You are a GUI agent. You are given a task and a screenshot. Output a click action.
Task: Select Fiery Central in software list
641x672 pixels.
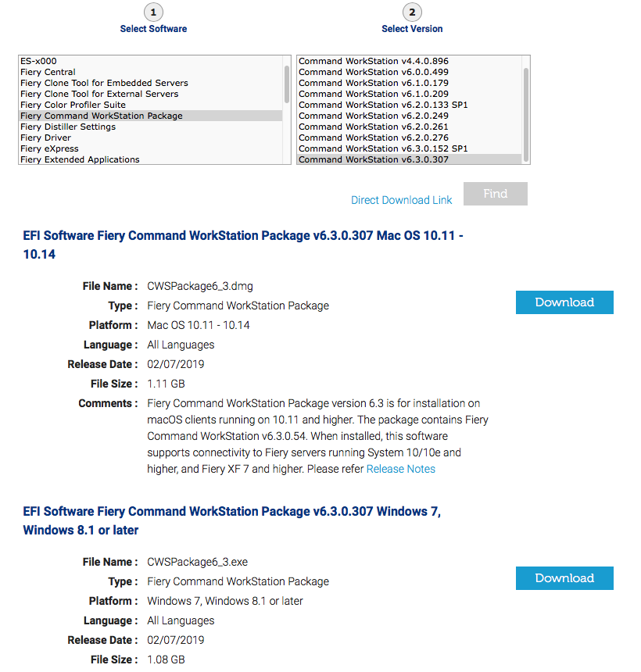48,72
